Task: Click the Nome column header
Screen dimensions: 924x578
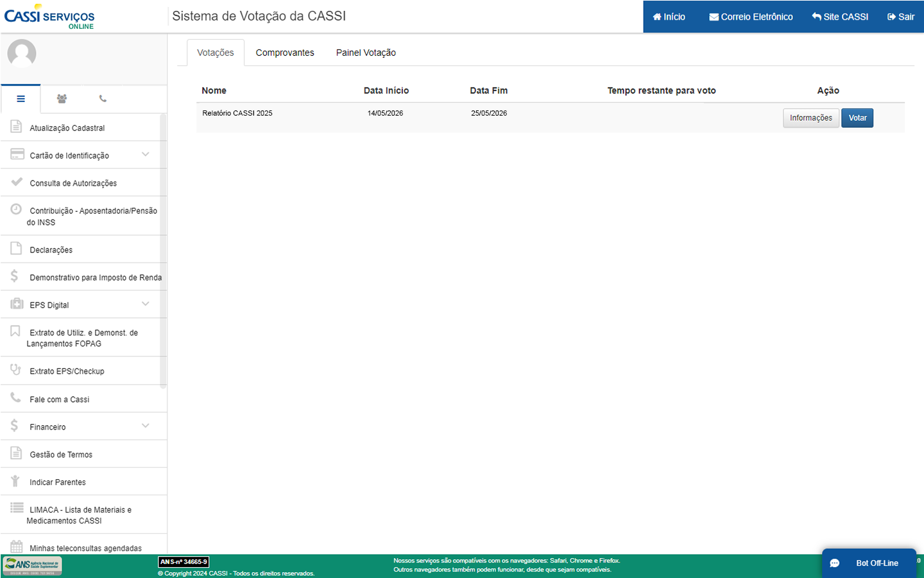Action: click(x=214, y=91)
